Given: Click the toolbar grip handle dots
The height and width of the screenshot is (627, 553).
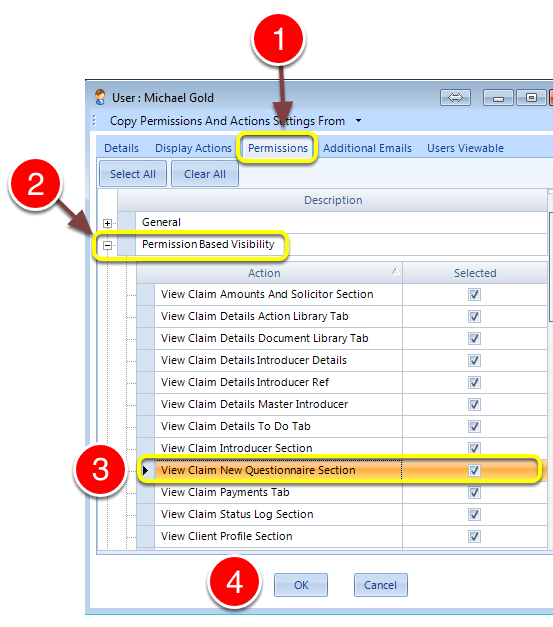Looking at the screenshot, I should coord(95,120).
